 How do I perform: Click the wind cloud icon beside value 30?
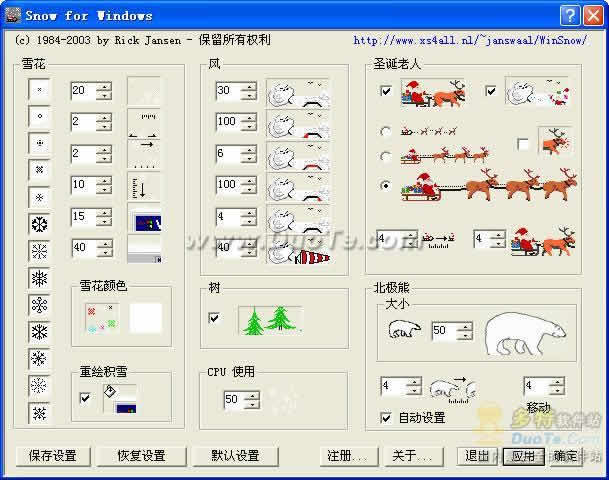point(298,93)
